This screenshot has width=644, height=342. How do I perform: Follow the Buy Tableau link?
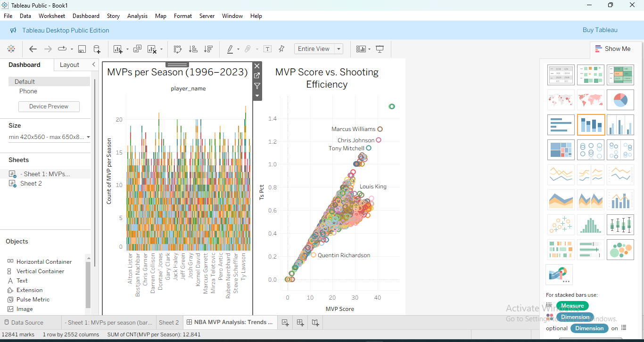[600, 30]
